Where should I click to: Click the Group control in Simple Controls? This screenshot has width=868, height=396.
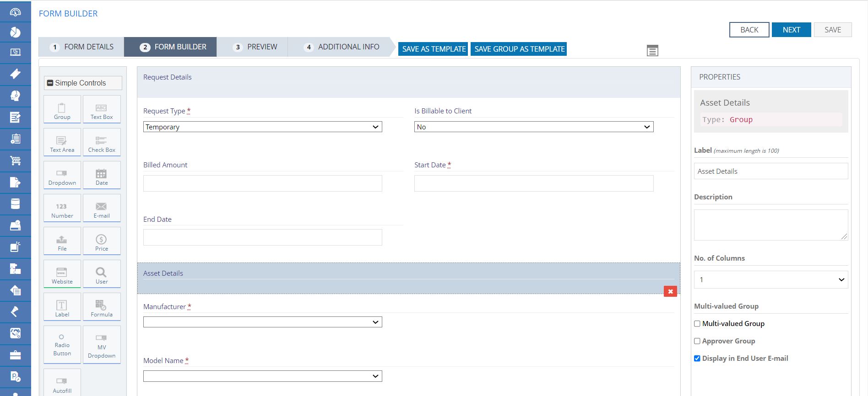coord(62,109)
